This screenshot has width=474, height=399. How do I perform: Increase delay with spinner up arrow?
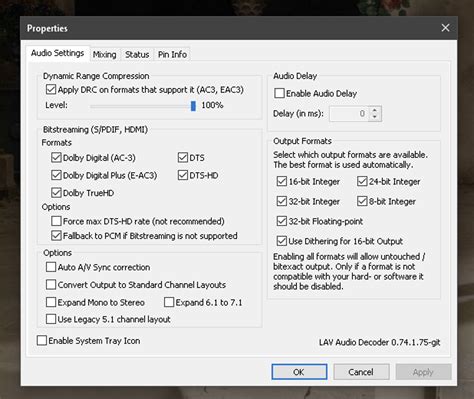tap(375, 110)
